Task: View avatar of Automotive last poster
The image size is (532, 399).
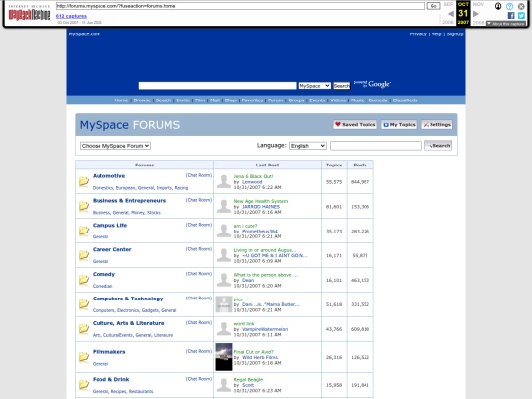Action: [224, 181]
